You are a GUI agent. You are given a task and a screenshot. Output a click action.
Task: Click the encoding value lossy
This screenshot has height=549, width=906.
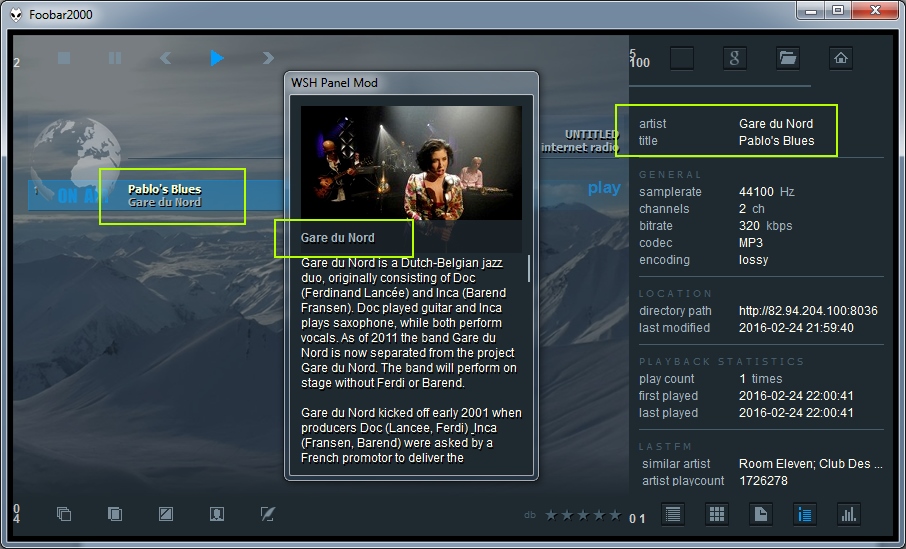(753, 259)
